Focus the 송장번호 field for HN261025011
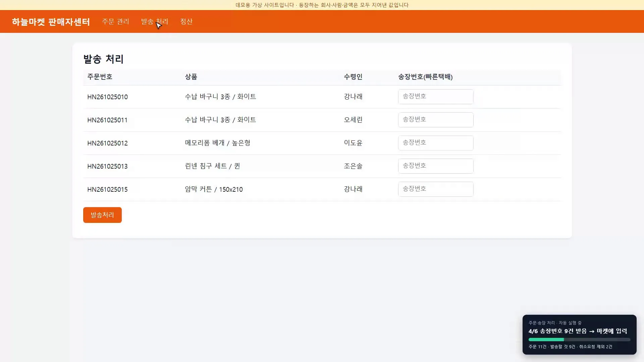The image size is (644, 362). [x=436, y=120]
